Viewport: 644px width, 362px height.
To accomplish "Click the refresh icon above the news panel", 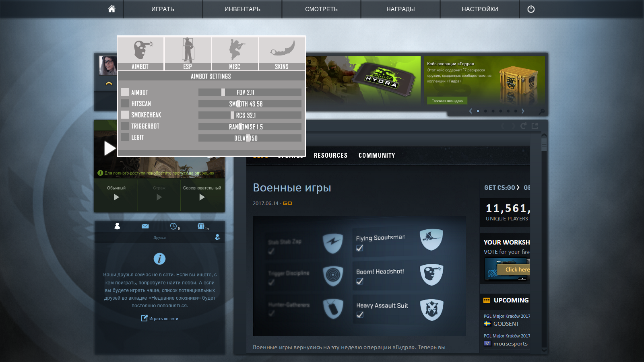I will (x=523, y=126).
